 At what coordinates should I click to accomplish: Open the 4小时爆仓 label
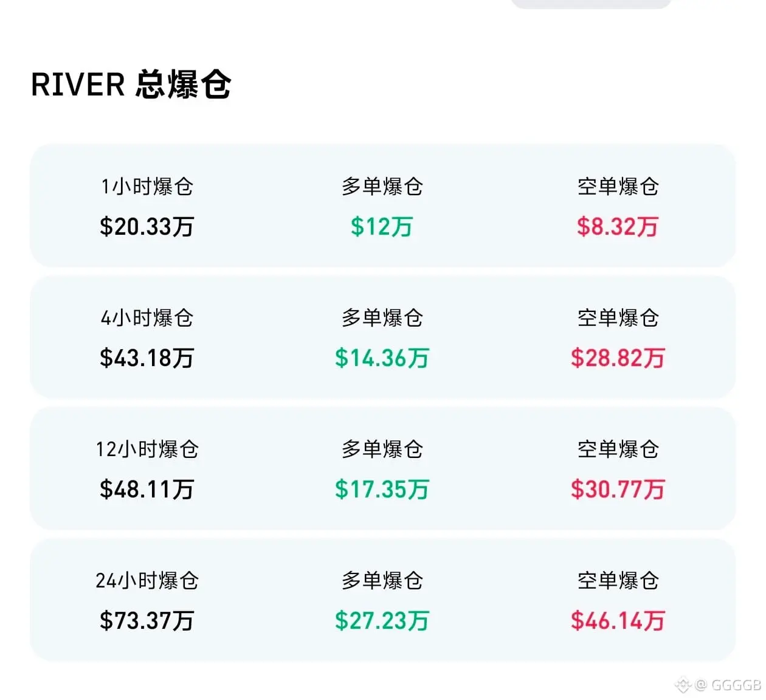147,318
